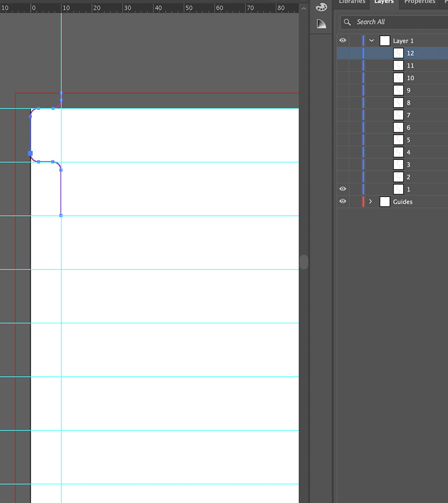Click the path's top end anchor on red bleed line

coord(61,93)
